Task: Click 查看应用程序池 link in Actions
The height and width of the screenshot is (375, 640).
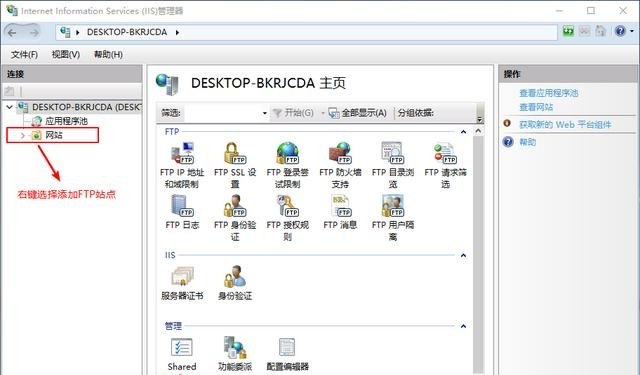Action: (x=549, y=93)
